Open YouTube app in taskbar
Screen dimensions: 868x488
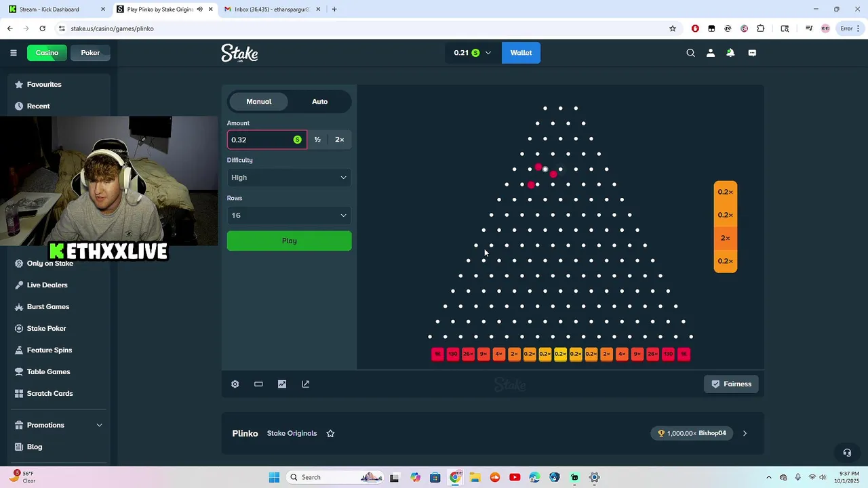click(515, 477)
